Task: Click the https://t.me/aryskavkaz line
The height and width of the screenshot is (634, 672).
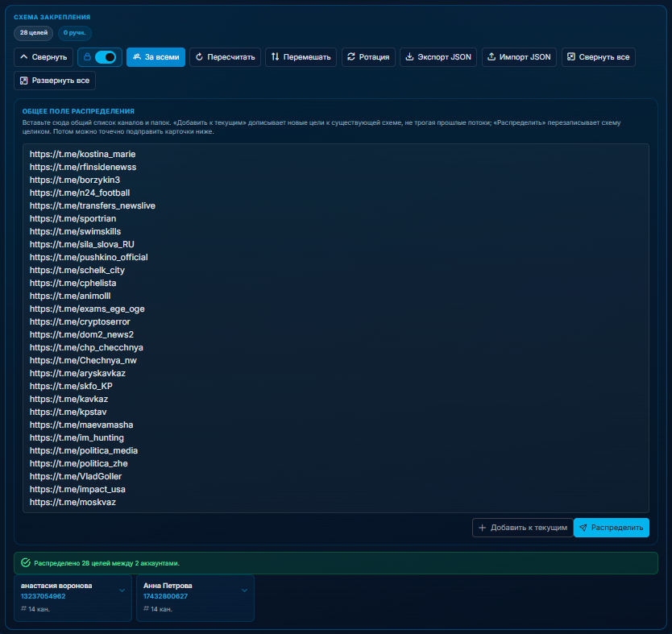Action: click(x=77, y=373)
